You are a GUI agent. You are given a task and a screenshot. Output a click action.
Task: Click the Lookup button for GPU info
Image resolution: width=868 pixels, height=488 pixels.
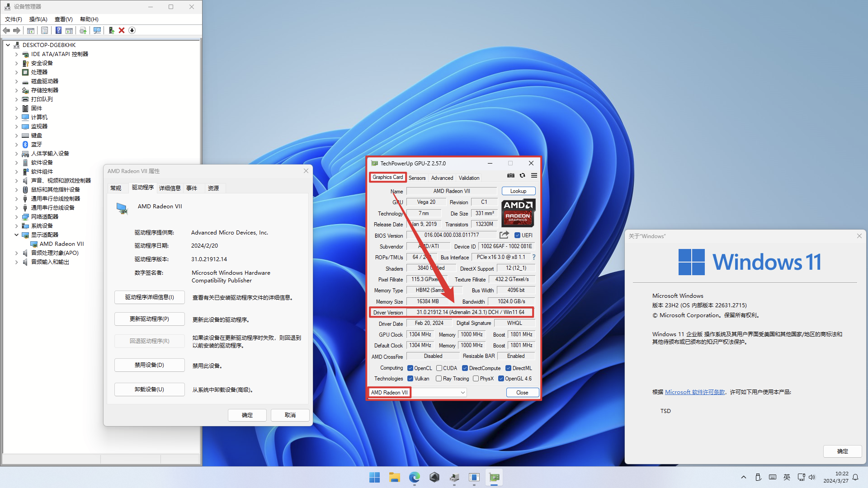[x=517, y=191]
